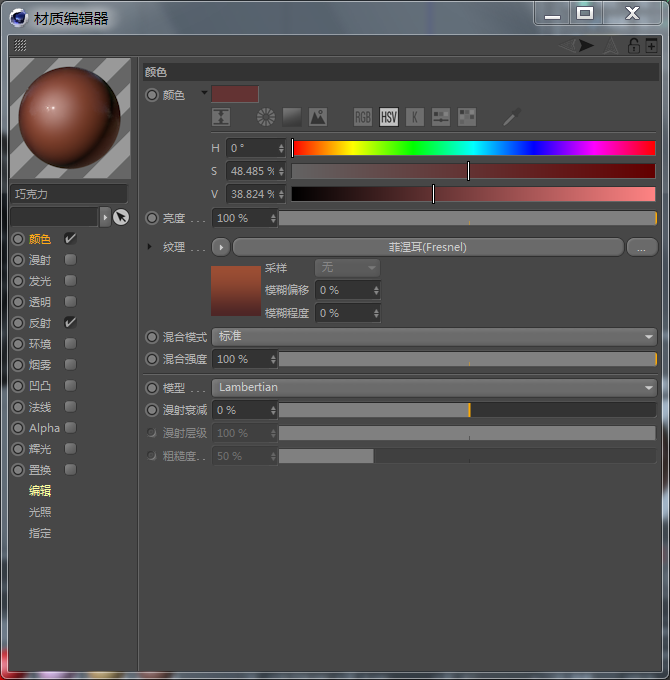Image resolution: width=670 pixels, height=680 pixels.
Task: Expand the 纹理 disclosure triangle
Action: click(150, 247)
